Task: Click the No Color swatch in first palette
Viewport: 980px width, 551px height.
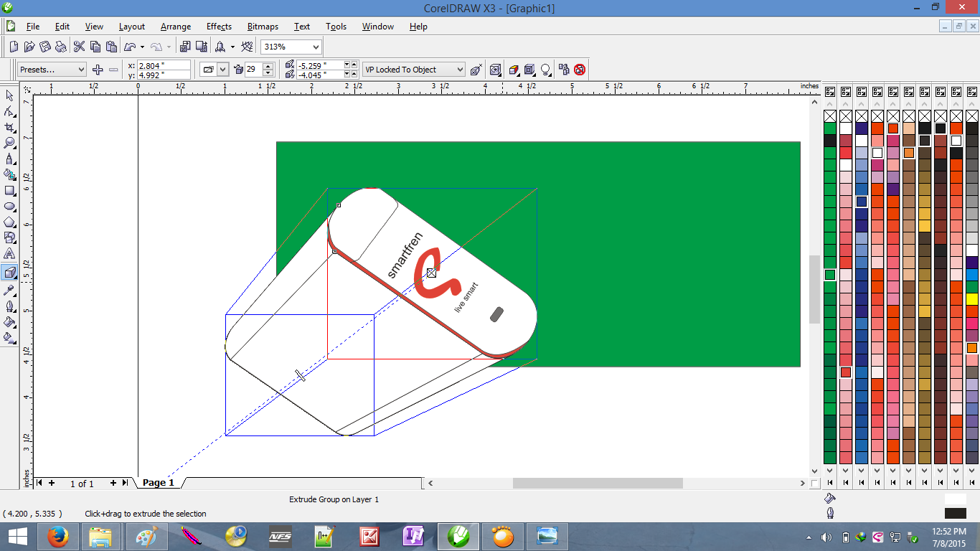Action: [x=830, y=116]
